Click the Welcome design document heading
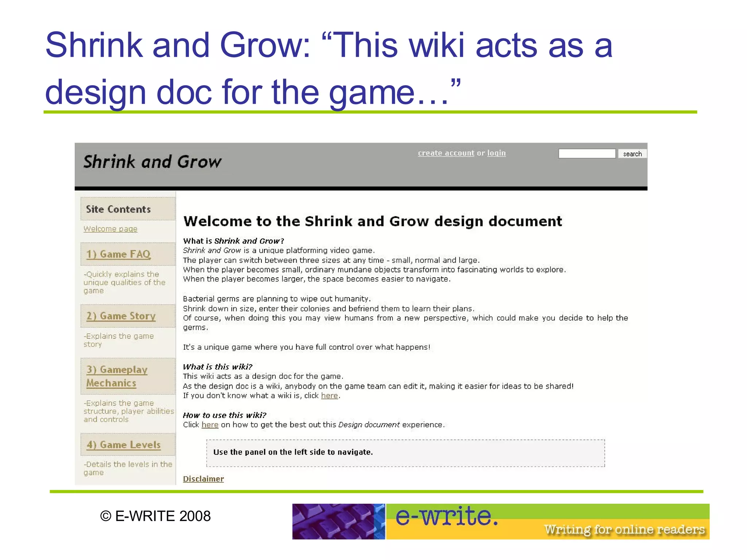Screen dimensions: 747x560 [x=372, y=222]
